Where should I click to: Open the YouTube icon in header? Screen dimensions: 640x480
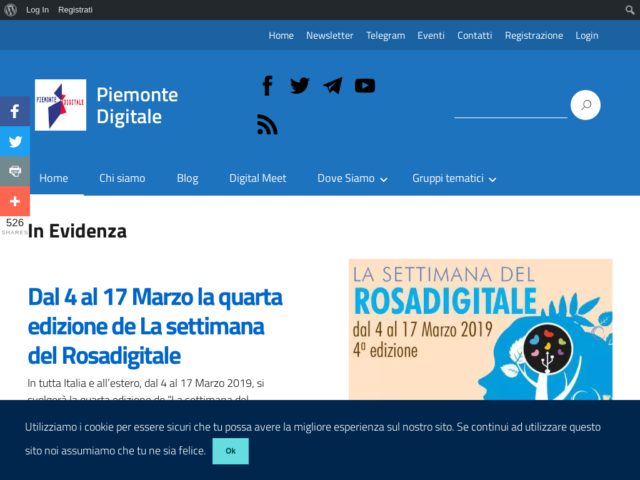click(365, 86)
